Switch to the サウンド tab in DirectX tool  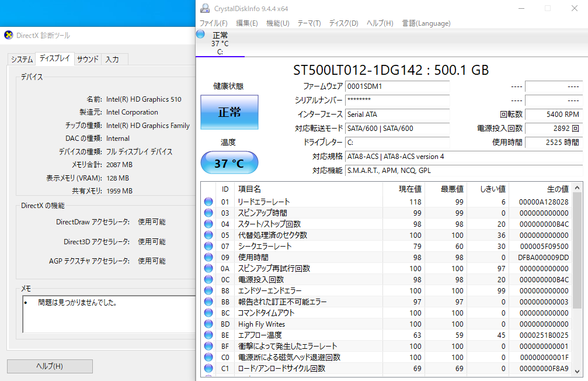[88, 59]
